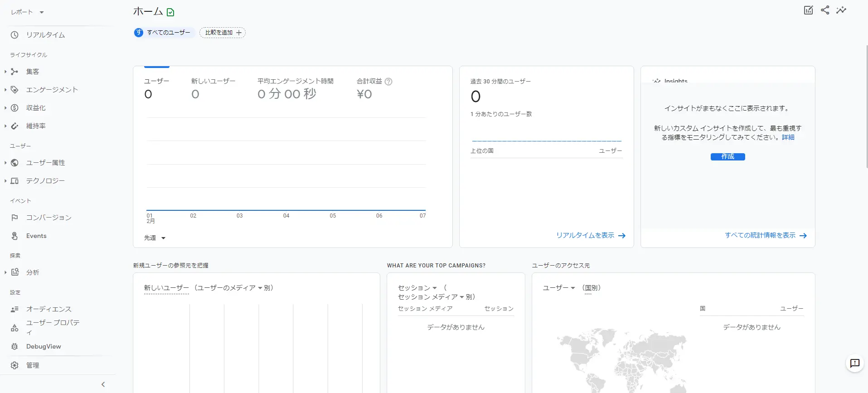This screenshot has height=393, width=868.
Task: Expand the ユーザー属性 tree arrow
Action: point(5,163)
